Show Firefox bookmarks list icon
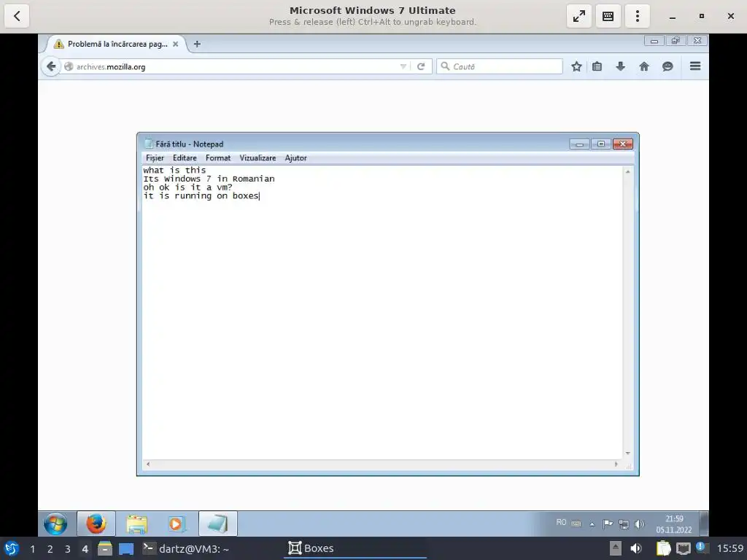 coord(597,66)
